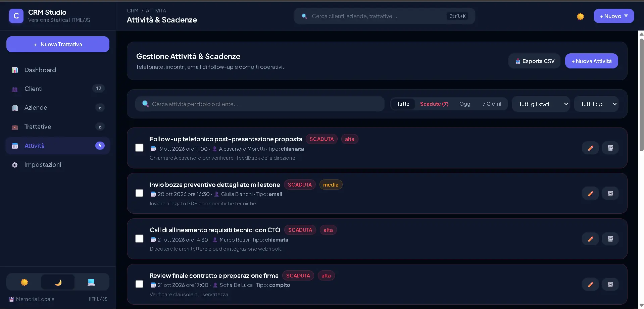Tick the Review finale contratto checkbox
This screenshot has height=309, width=644.
(139, 284)
